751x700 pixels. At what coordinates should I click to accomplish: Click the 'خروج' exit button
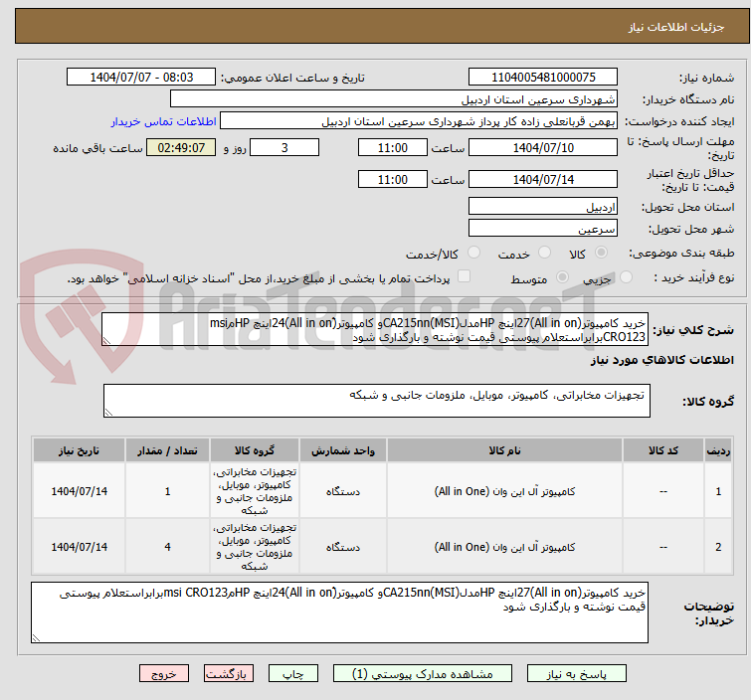[164, 673]
